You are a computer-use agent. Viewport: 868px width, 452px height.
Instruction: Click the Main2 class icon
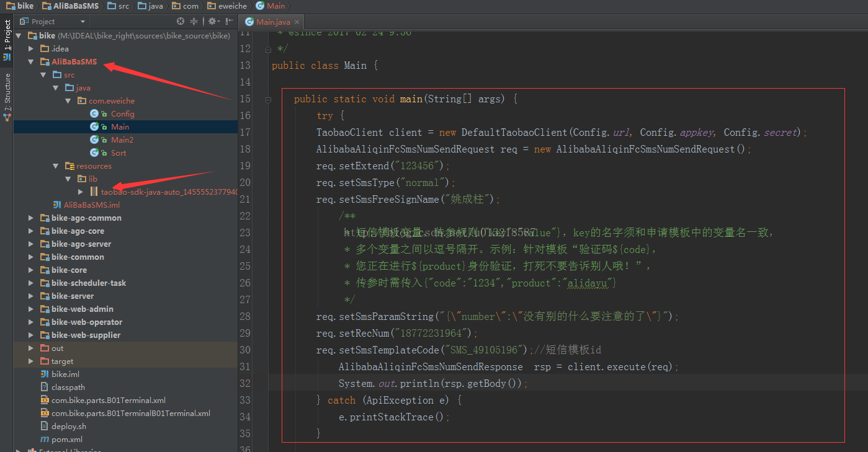pyautogui.click(x=94, y=140)
